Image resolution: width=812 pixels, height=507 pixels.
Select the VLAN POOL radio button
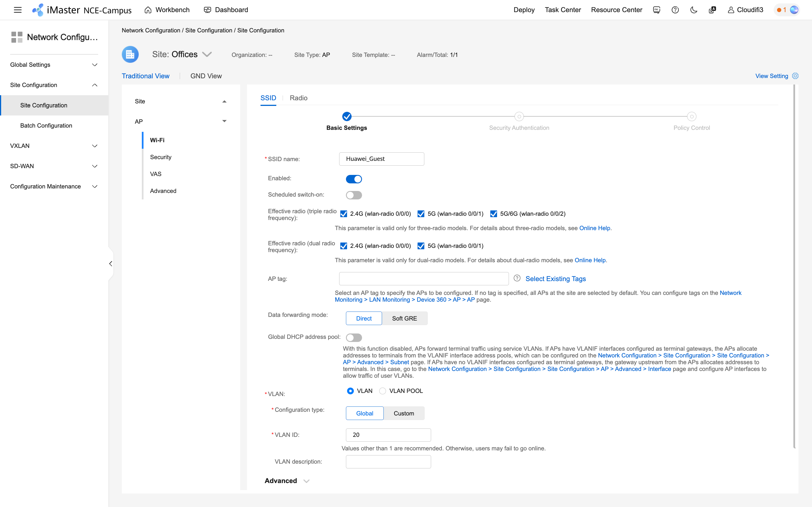pos(382,391)
